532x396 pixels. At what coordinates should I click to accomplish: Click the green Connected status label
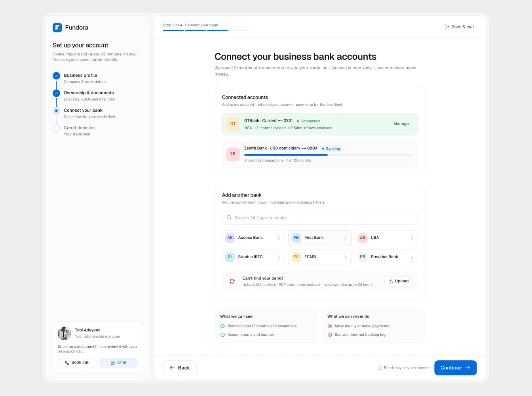tap(308, 121)
